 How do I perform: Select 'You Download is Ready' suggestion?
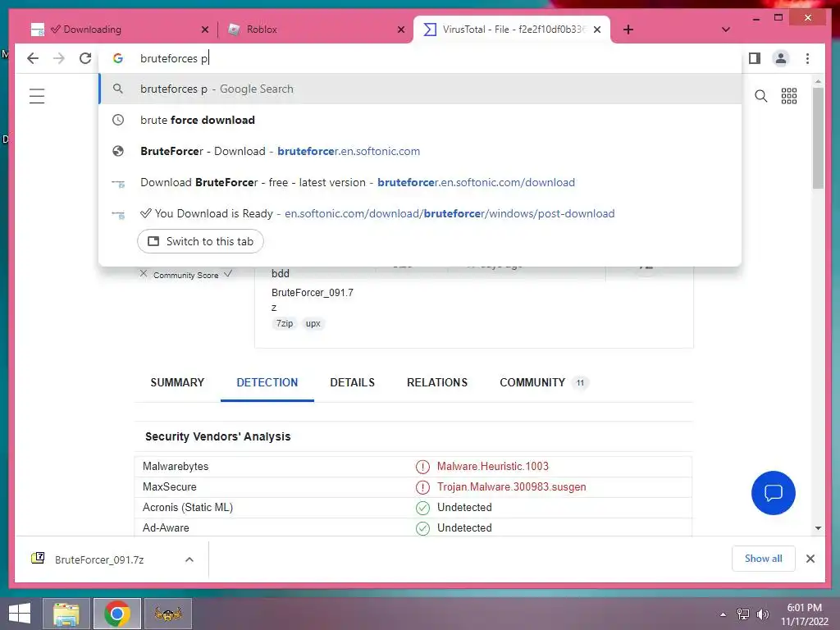coord(420,213)
